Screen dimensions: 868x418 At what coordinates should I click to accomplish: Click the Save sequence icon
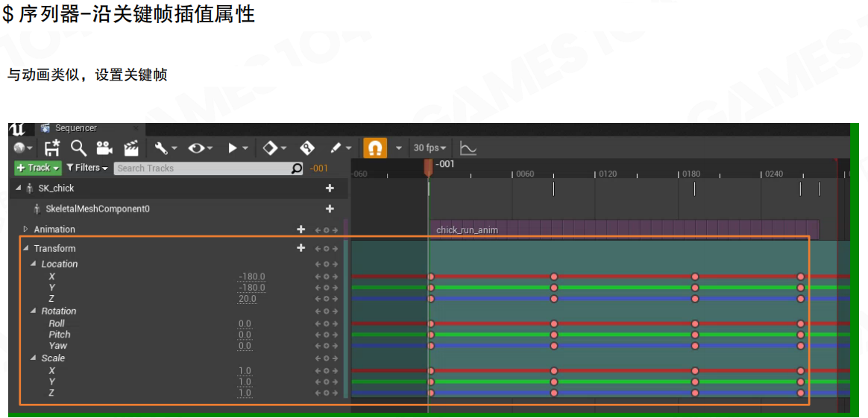52,148
